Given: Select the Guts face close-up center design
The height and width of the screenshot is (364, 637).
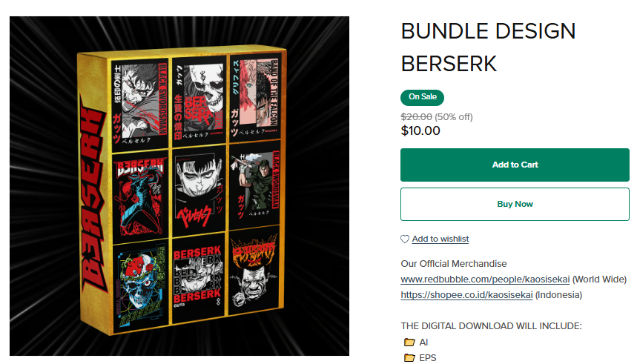Looking at the screenshot, I should coord(199,190).
